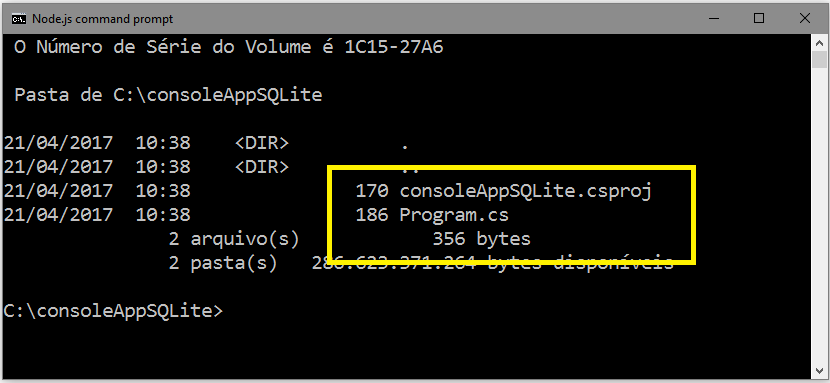Click the Pasta de C:\consoleAppSQLite line
The width and height of the screenshot is (830, 383).
click(168, 95)
